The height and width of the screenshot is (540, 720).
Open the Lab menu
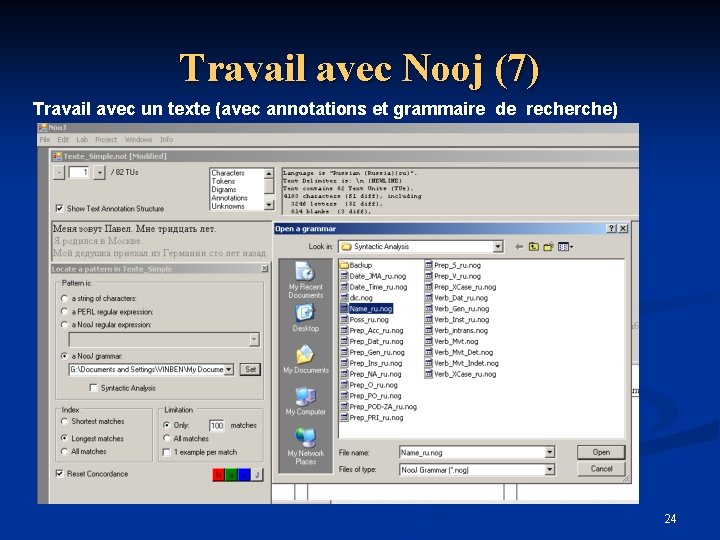point(82,140)
